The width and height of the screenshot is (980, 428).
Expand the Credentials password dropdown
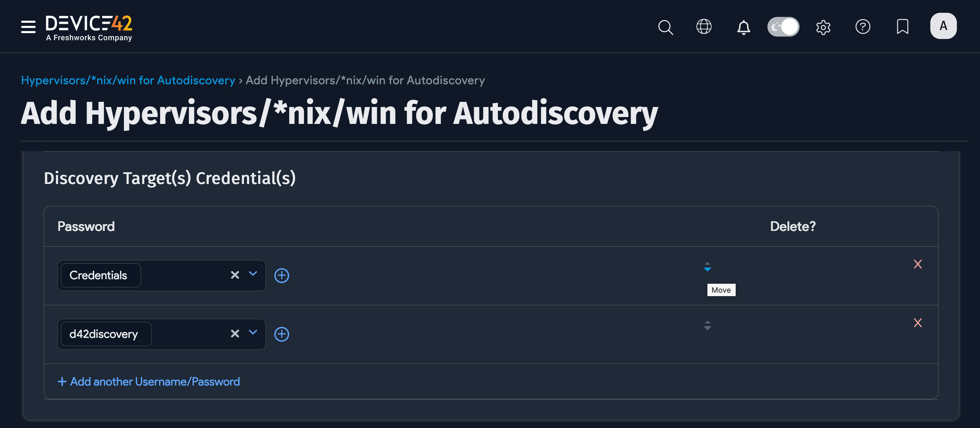tap(253, 274)
